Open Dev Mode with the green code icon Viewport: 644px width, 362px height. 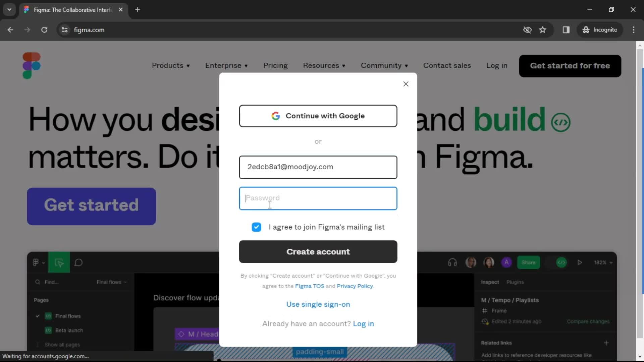(561, 262)
